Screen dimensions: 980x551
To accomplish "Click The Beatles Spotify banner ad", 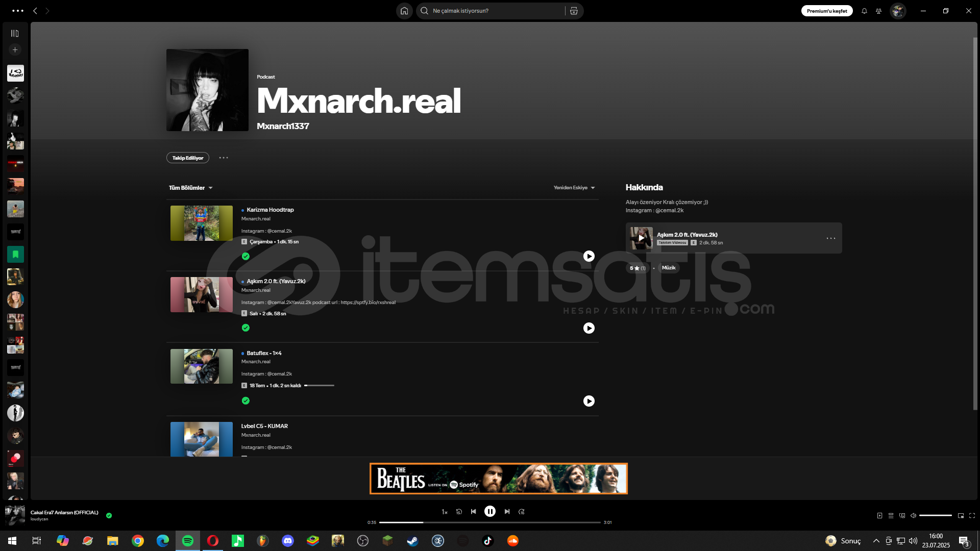I will [499, 479].
